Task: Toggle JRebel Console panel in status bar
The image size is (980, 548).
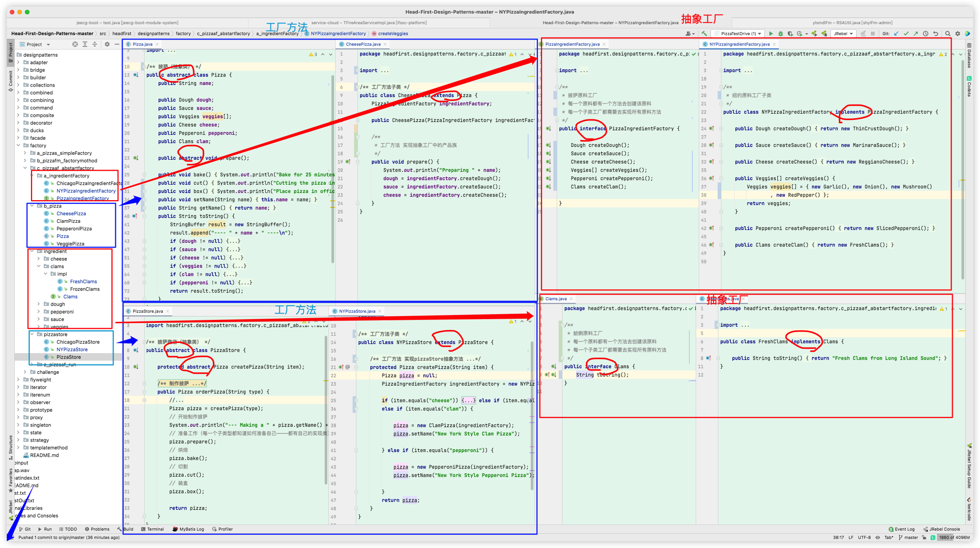Action: pyautogui.click(x=941, y=529)
